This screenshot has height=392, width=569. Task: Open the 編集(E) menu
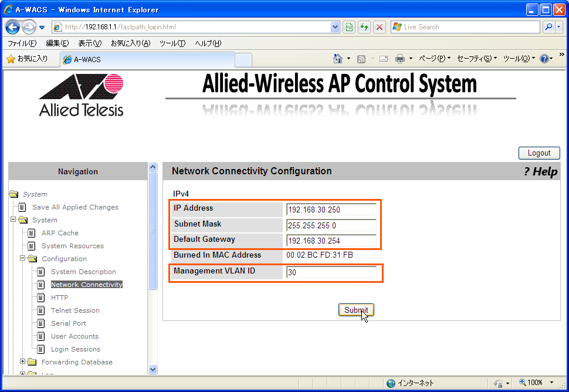[57, 43]
